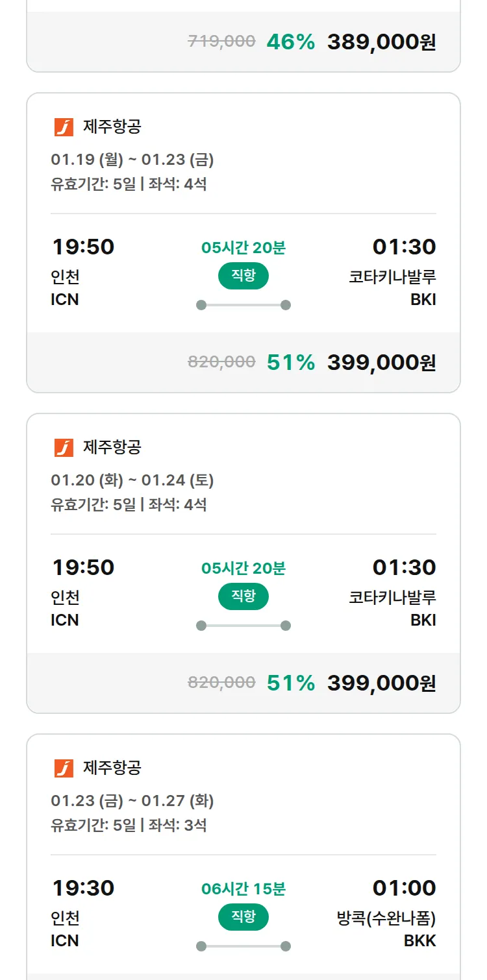Choose the 399,000원 fare for the 01.19 departure
This screenshot has width=487, height=980.
tap(381, 362)
